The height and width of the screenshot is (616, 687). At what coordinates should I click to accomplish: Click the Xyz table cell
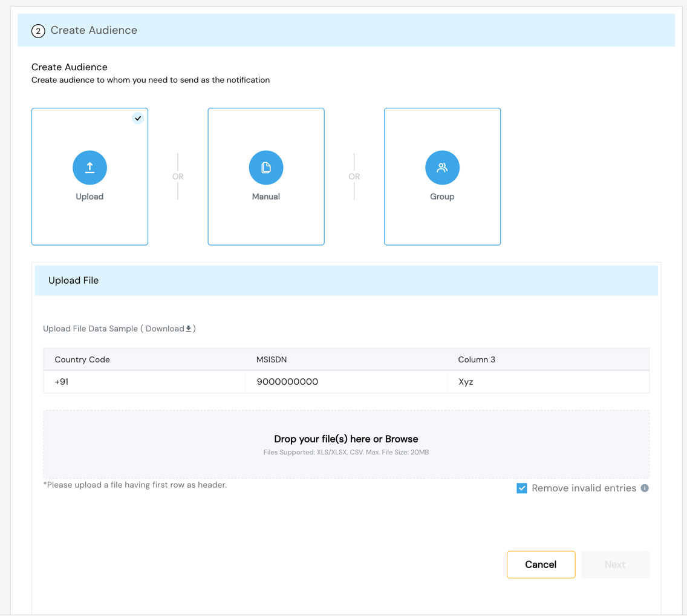[x=548, y=381]
